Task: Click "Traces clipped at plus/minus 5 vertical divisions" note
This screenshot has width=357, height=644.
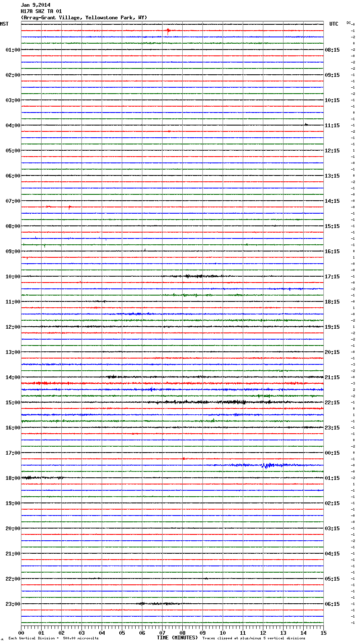Action: (x=254, y=638)
